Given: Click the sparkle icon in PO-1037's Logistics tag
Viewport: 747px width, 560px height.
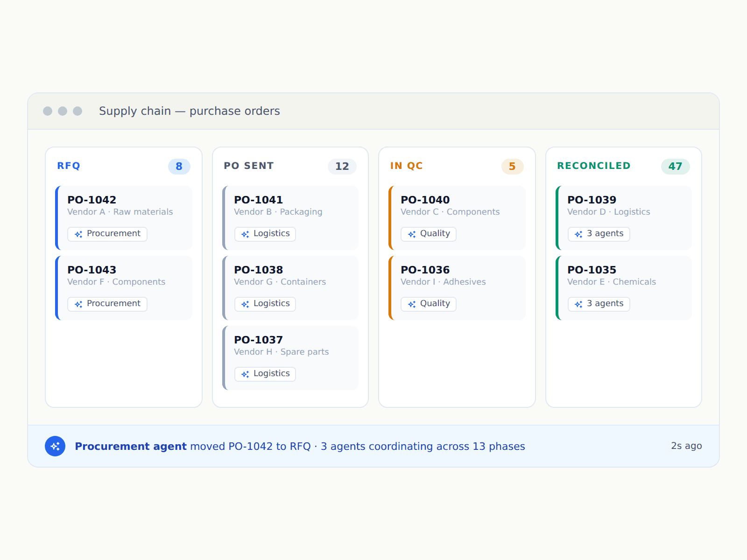Looking at the screenshot, I should (x=245, y=374).
